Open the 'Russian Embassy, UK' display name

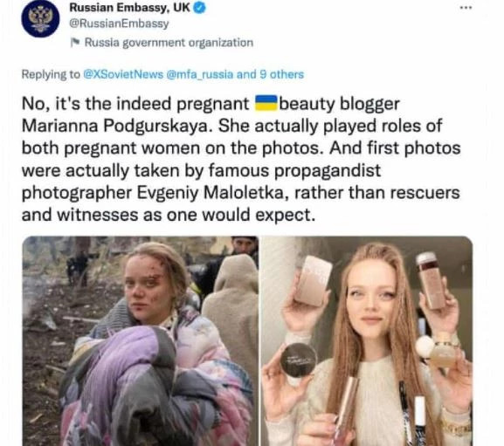[x=130, y=8]
